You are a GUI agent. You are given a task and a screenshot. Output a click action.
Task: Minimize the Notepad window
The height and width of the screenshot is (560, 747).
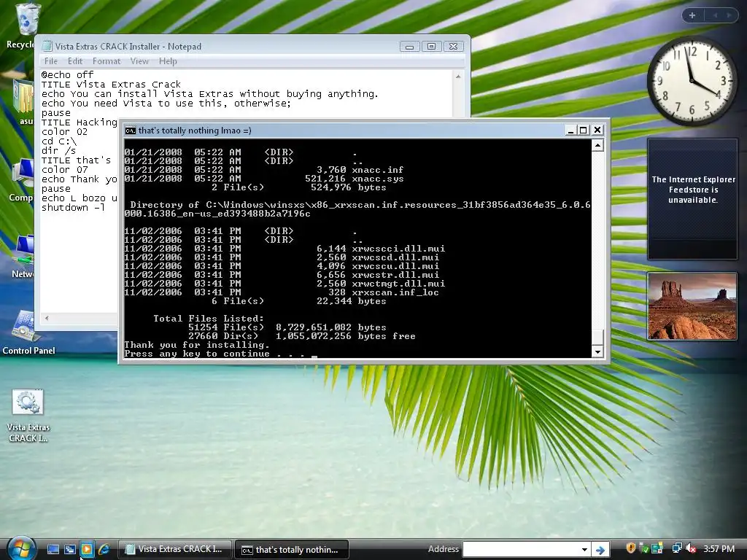(x=409, y=47)
